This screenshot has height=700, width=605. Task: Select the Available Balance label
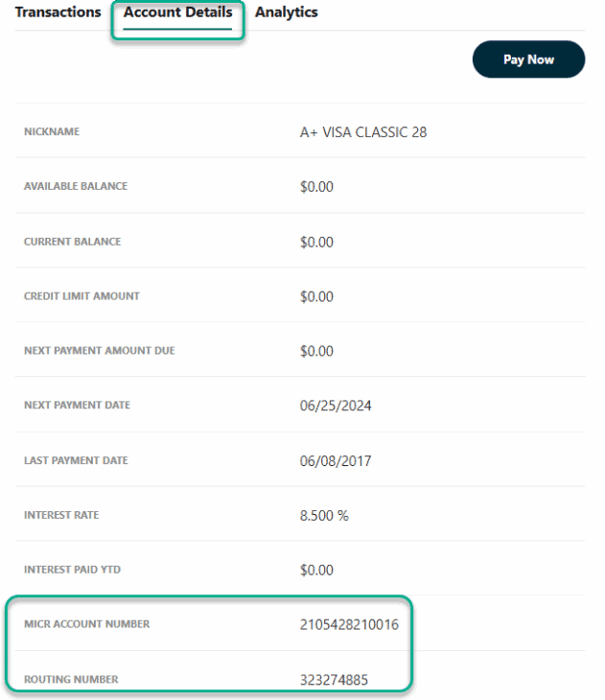[76, 187]
